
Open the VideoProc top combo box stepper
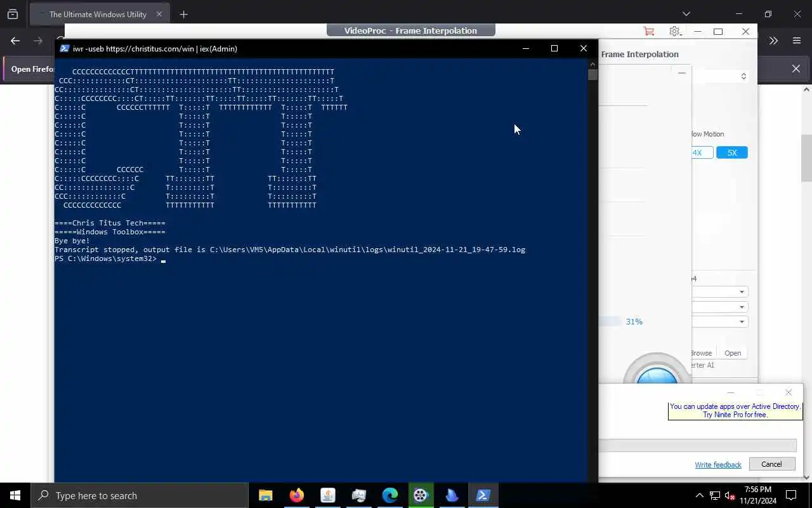[743, 76]
